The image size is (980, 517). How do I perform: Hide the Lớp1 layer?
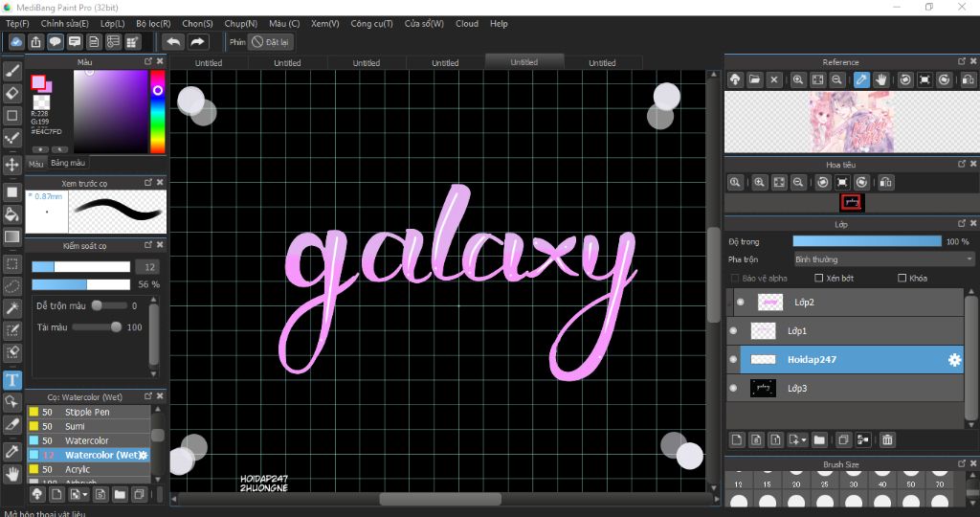(734, 330)
